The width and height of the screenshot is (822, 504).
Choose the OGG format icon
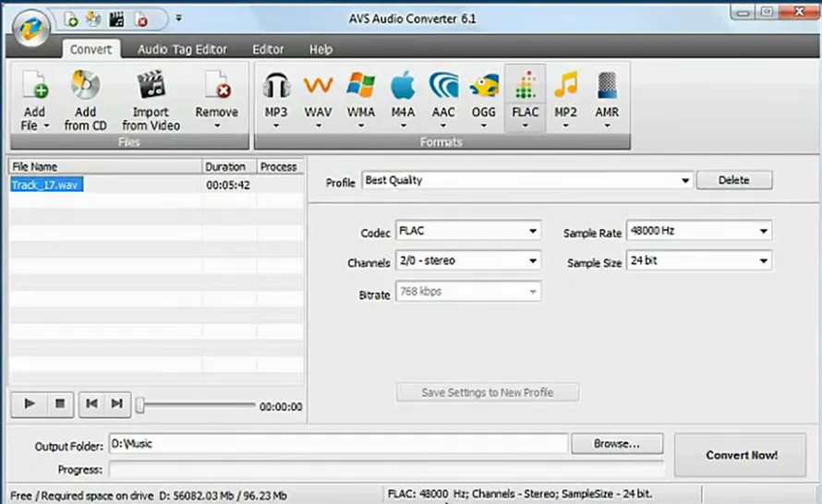pyautogui.click(x=483, y=87)
